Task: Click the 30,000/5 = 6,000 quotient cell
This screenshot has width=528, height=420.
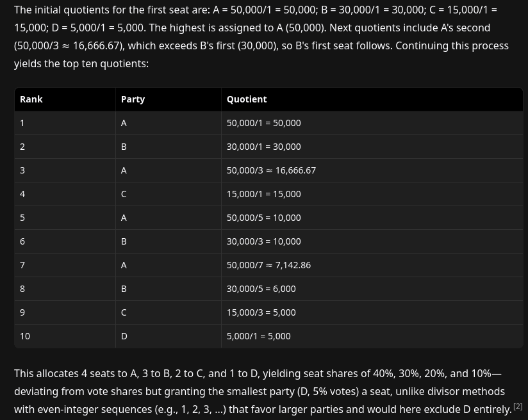Action: click(x=261, y=289)
